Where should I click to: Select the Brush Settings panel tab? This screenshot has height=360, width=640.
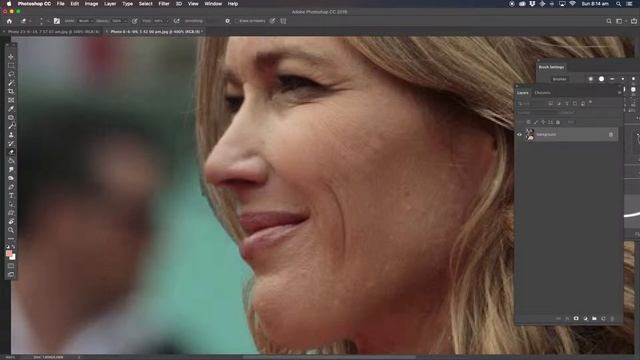click(x=551, y=67)
